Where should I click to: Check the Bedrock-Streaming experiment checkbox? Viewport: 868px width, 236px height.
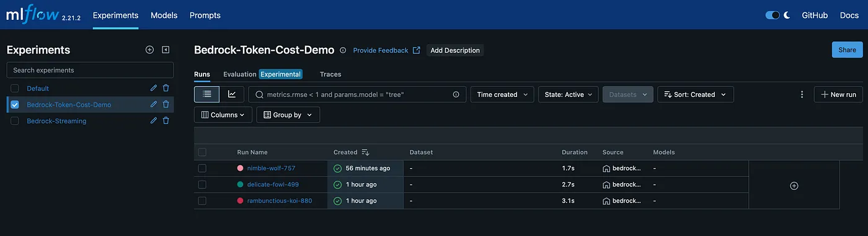[15, 120]
